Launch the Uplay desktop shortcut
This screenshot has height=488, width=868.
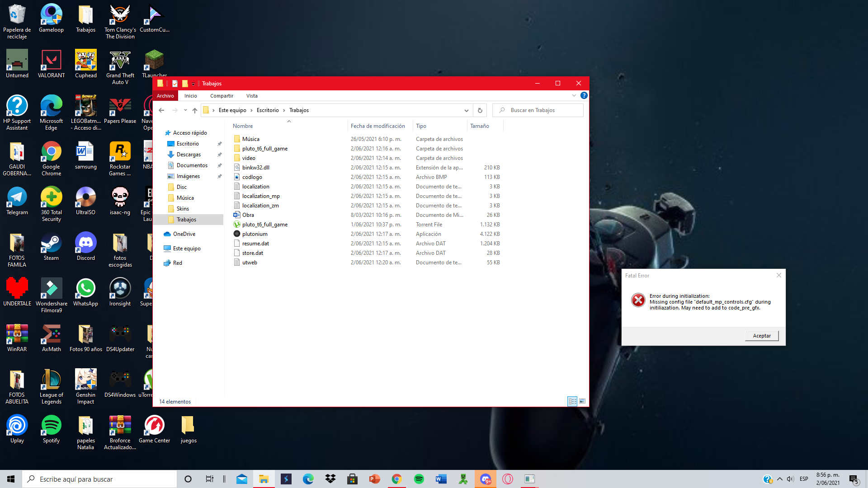click(x=17, y=429)
